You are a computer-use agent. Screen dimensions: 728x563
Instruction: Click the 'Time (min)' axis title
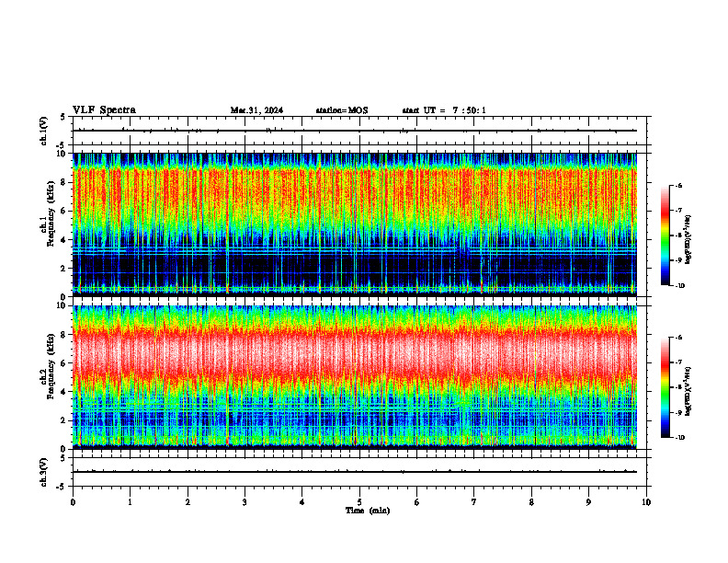pyautogui.click(x=368, y=511)
